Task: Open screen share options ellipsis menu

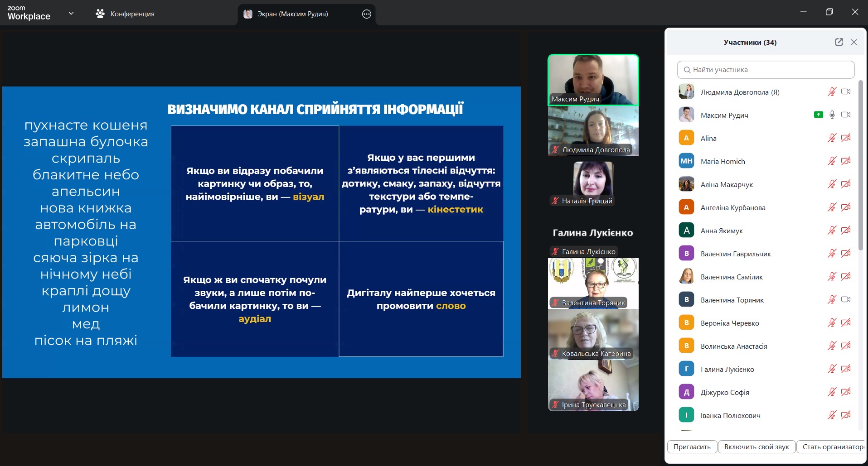Action: tap(367, 14)
